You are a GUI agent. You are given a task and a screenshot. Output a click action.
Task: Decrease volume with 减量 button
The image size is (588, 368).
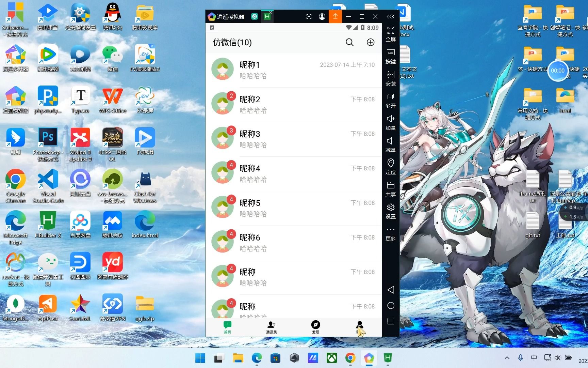(x=391, y=145)
